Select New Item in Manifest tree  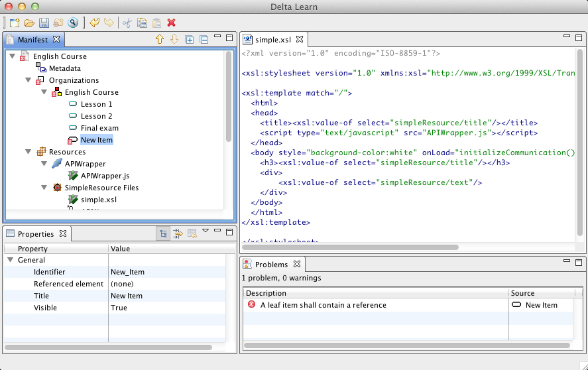(97, 140)
